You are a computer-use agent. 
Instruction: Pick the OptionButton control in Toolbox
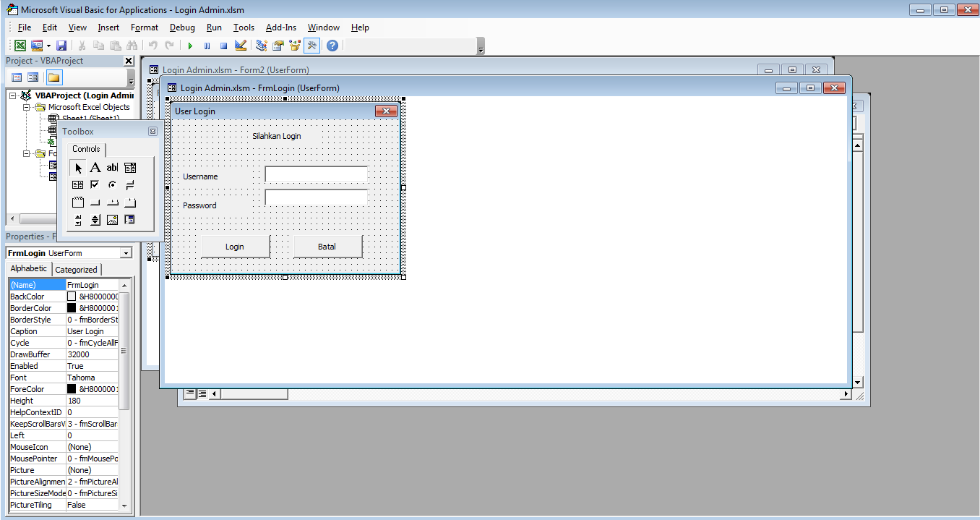pos(112,185)
